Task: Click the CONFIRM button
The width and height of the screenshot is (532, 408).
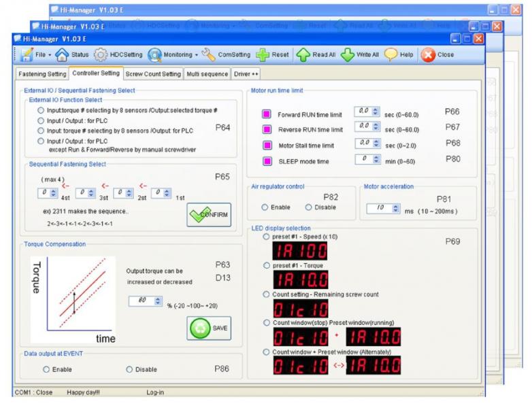Action: point(209,215)
